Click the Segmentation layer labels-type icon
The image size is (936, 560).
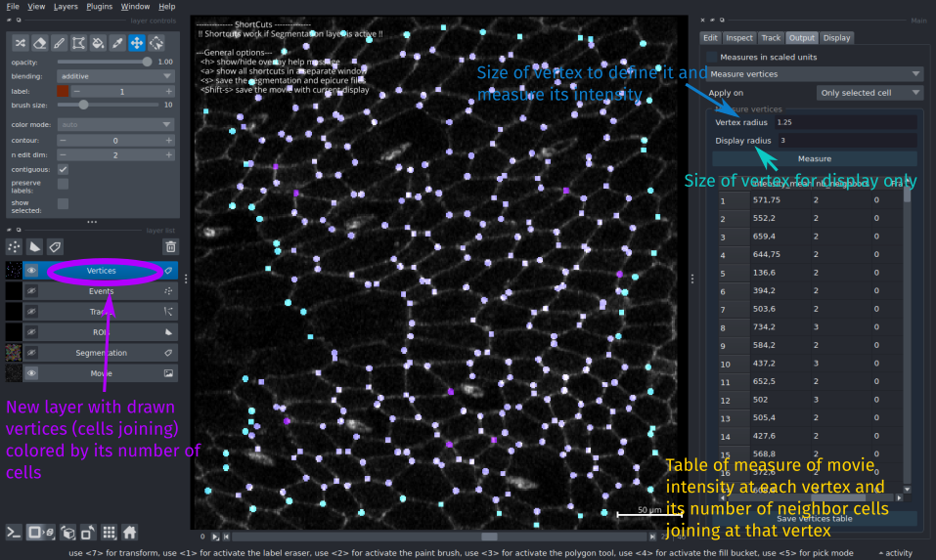(168, 353)
